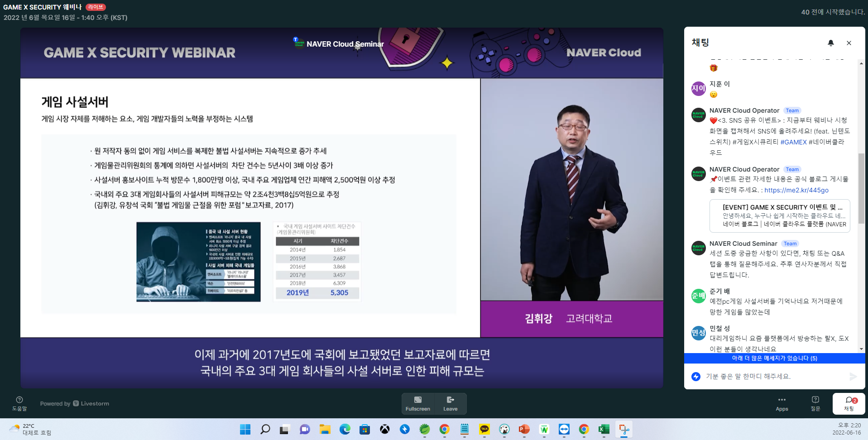The width and height of the screenshot is (868, 440).
Task: Switch to the second Chrome taskbar icon
Action: click(x=584, y=429)
